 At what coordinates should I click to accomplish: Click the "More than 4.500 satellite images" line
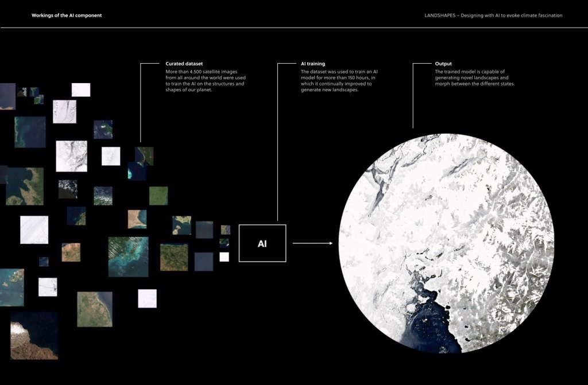click(x=202, y=72)
